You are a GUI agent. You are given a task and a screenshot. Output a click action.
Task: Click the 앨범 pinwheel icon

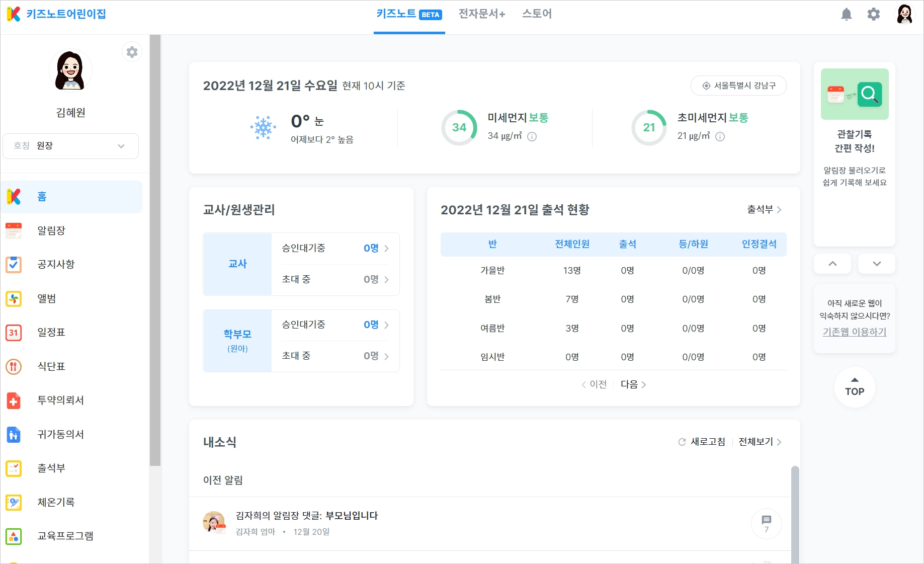point(14,298)
